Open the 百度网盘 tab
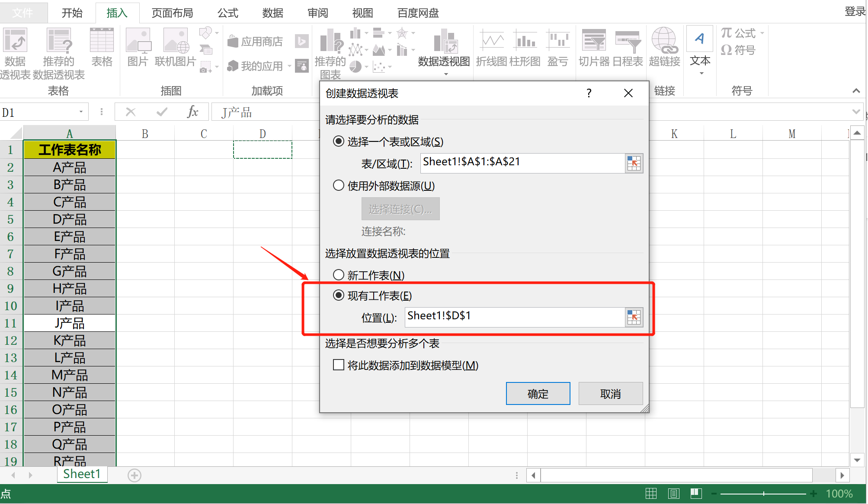Image resolution: width=868 pixels, height=504 pixels. 418,13
